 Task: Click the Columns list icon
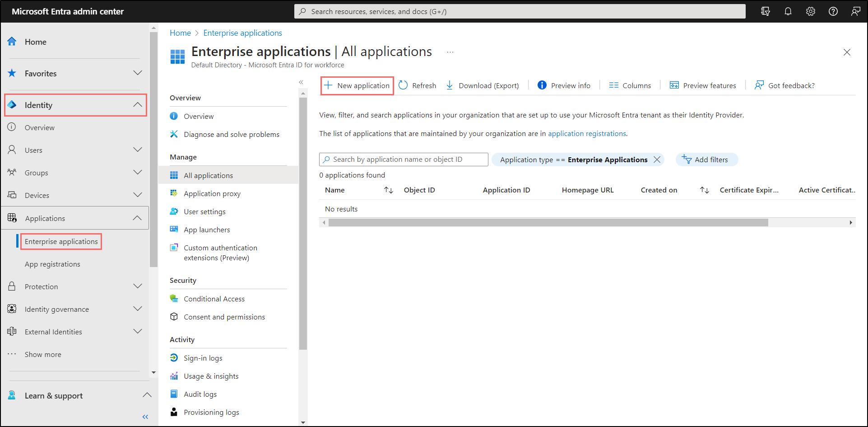point(613,85)
